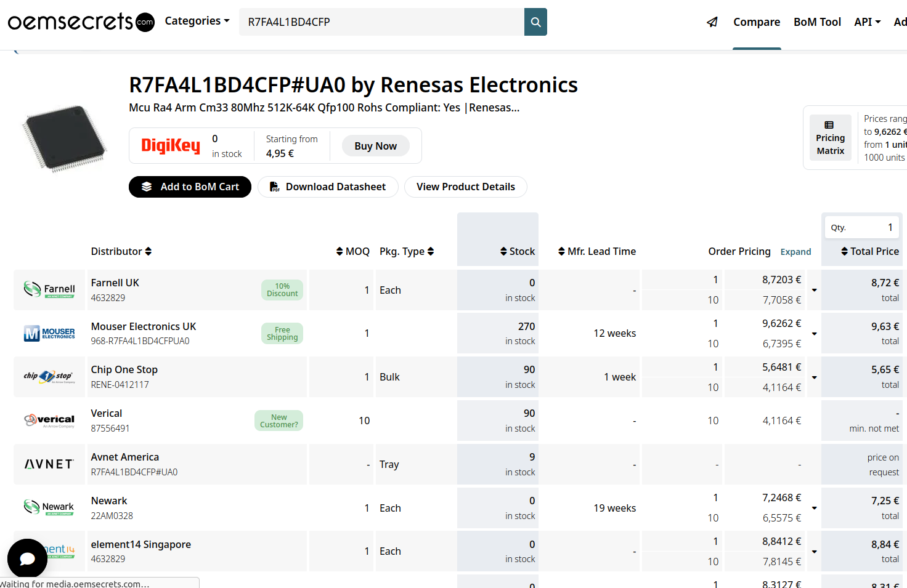
Task: Click Verical New Customer? badge
Action: 279,421
